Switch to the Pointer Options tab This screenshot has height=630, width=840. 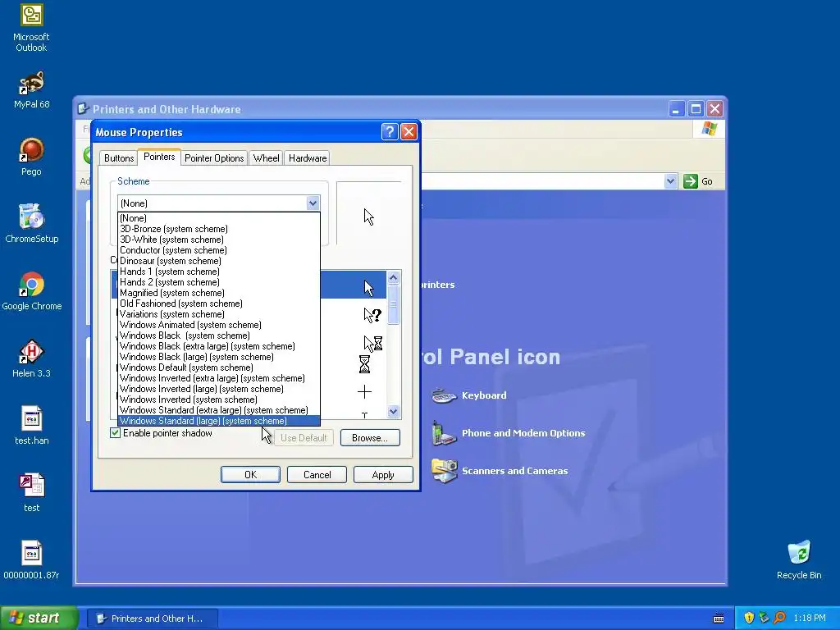pos(214,158)
